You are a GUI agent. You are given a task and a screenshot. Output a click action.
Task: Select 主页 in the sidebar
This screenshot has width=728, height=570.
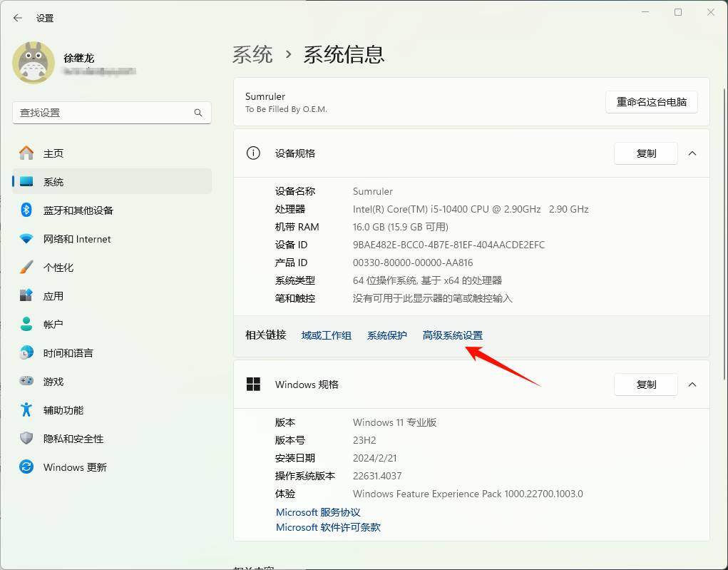(112, 153)
